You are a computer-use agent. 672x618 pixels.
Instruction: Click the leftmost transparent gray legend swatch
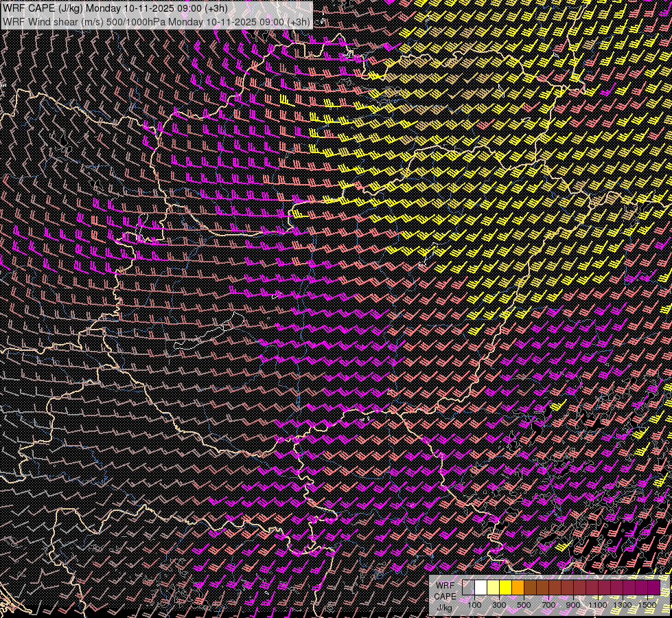point(468,587)
